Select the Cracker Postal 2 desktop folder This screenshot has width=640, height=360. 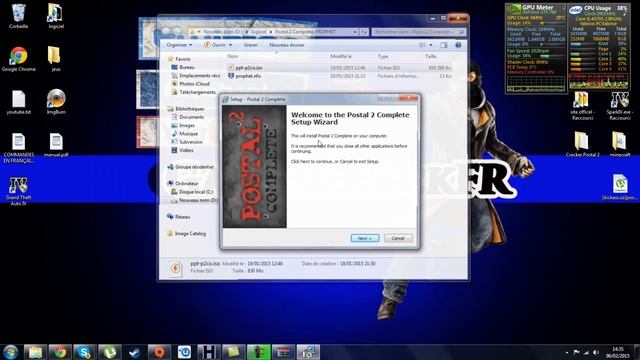tap(582, 144)
